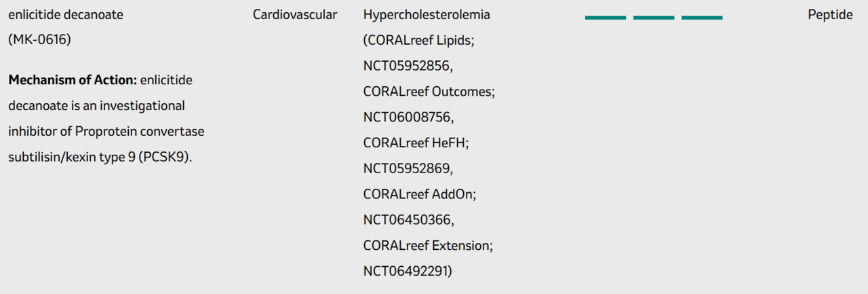Open the CORALreef AddOn trial
The width and height of the screenshot is (868, 294).
point(420,194)
